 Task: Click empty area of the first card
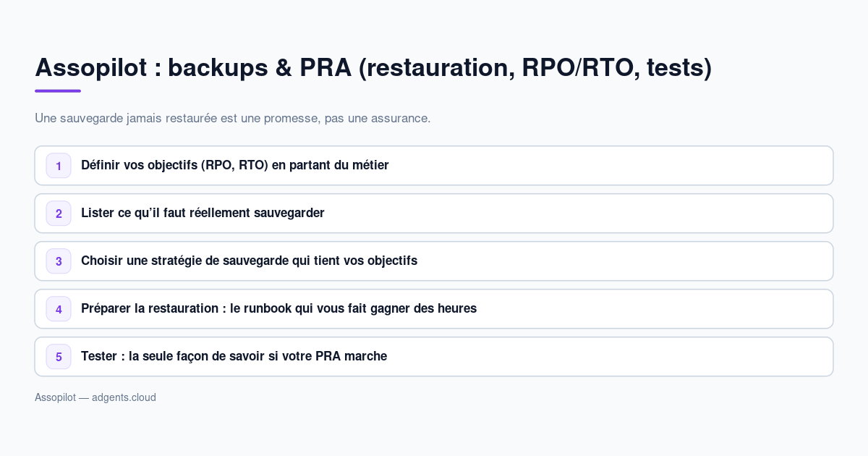[615, 166]
